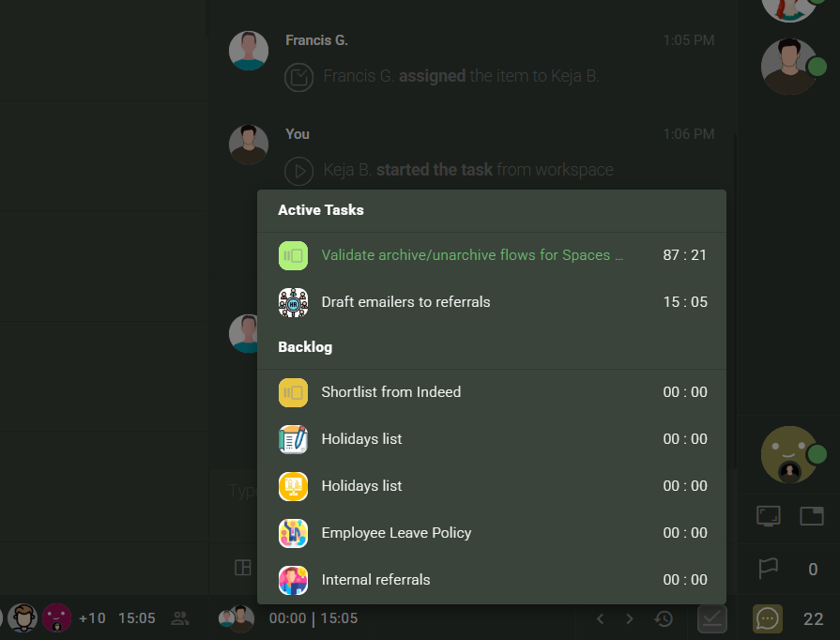Click the green Validate archive task icon
The image size is (840, 640).
294,255
